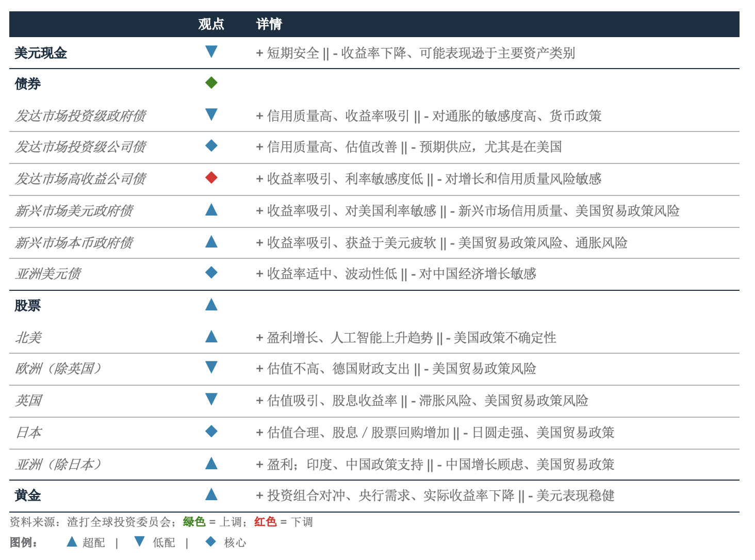This screenshot has height=560, width=755.
Task: Select the 股票 category row label
Action: coord(28,306)
